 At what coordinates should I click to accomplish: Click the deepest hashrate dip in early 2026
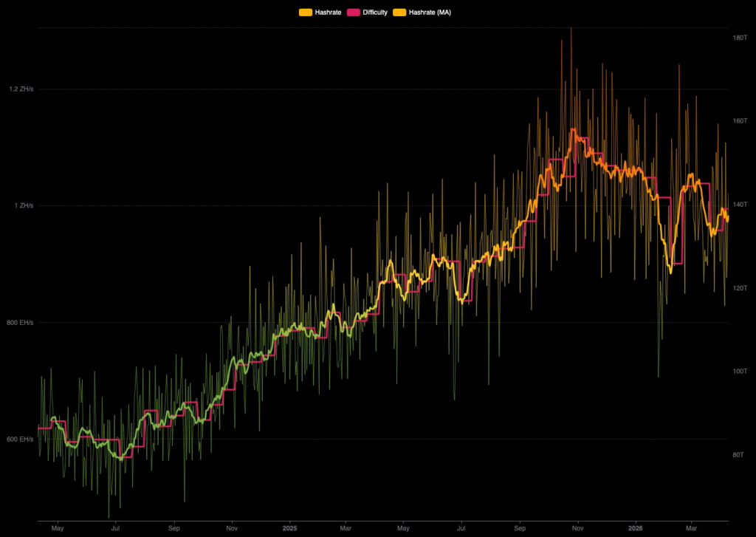[658, 376]
